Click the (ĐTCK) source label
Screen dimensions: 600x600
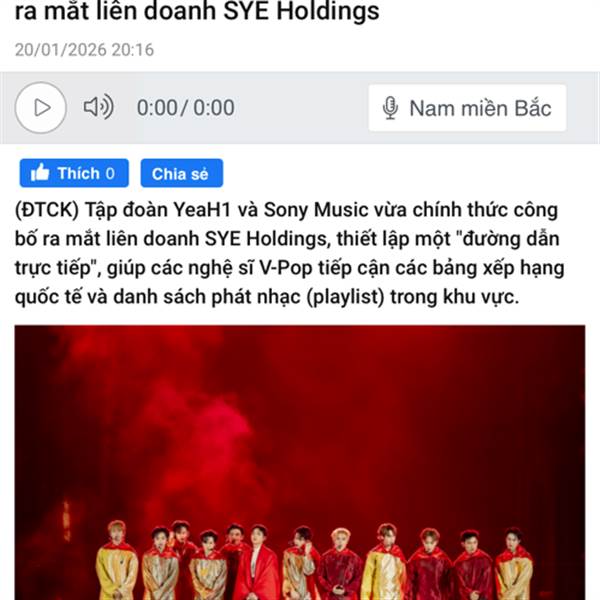[x=47, y=210]
